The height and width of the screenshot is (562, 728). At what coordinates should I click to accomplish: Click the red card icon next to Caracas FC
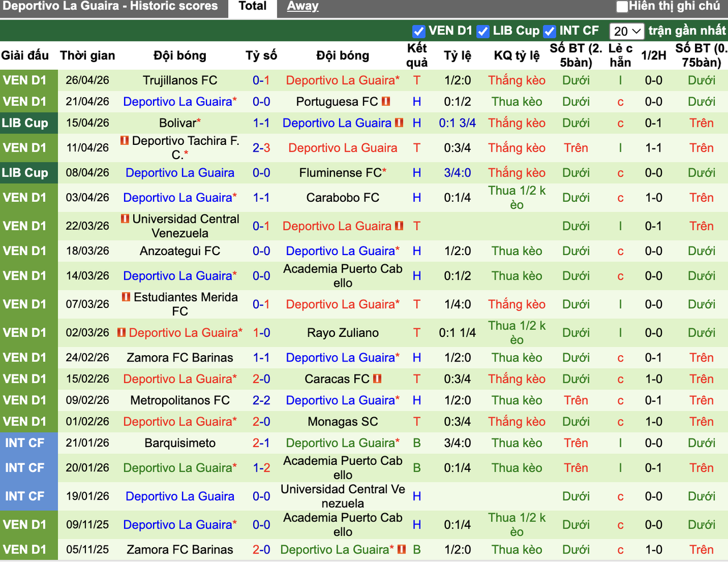pos(378,378)
